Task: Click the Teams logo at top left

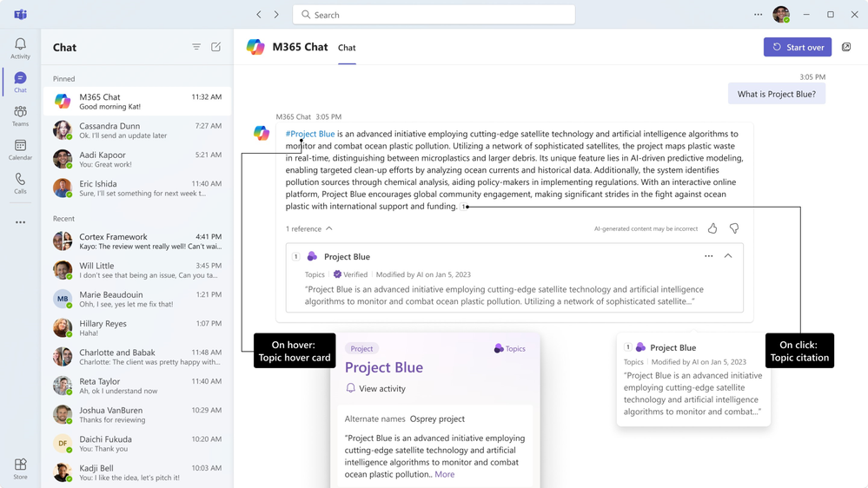Action: pyautogui.click(x=21, y=15)
